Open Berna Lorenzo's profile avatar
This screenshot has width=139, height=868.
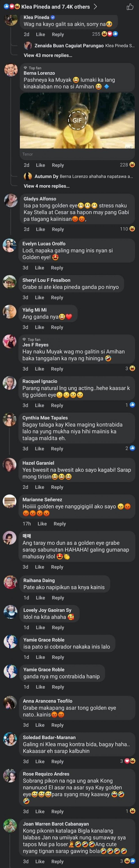coord(11,70)
